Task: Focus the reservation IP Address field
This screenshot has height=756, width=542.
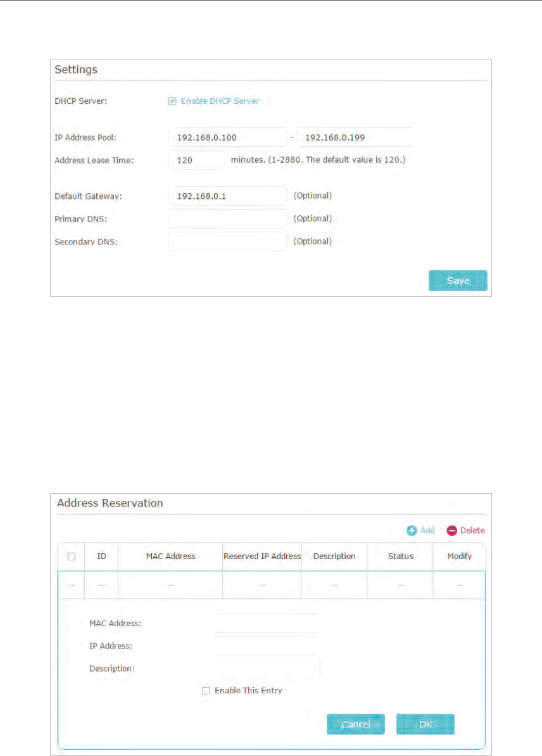Action: point(267,646)
